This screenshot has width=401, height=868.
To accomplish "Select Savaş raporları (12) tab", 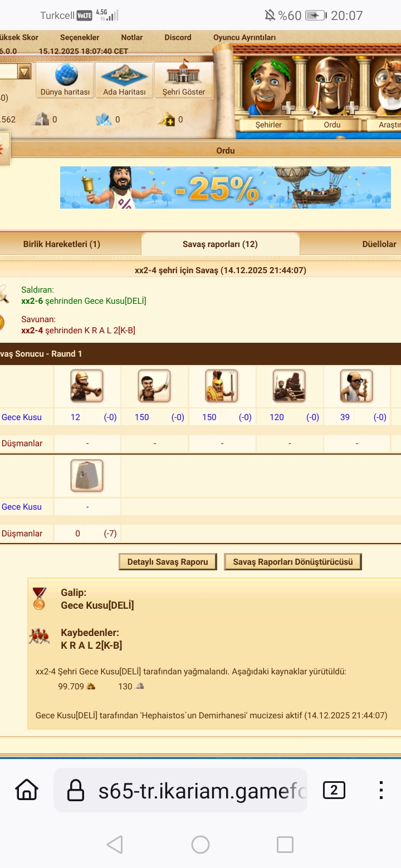I will [220, 244].
